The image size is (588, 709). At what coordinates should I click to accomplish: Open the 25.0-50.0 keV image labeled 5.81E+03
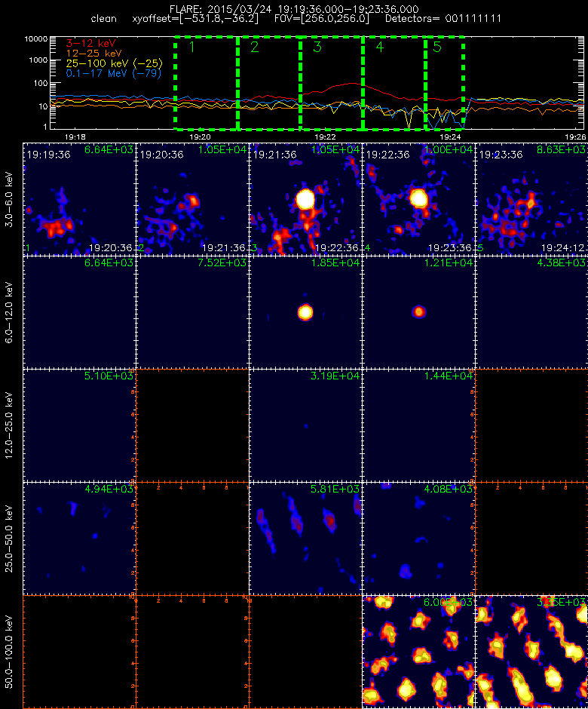pyautogui.click(x=305, y=539)
